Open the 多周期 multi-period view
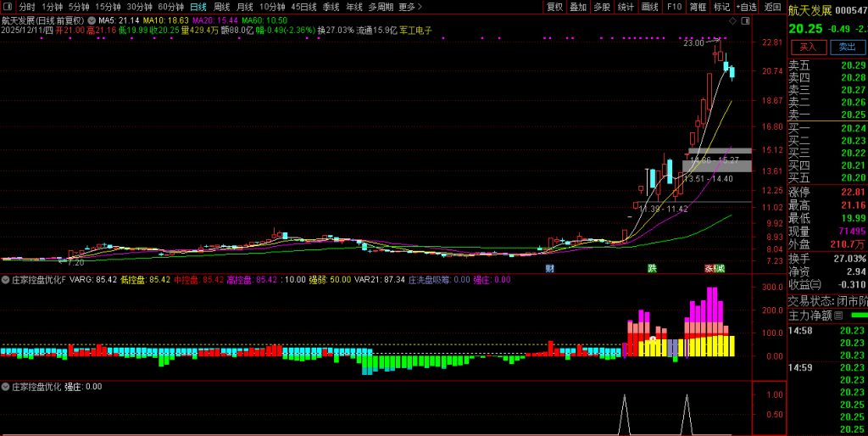This screenshot has width=868, height=436. pyautogui.click(x=381, y=7)
